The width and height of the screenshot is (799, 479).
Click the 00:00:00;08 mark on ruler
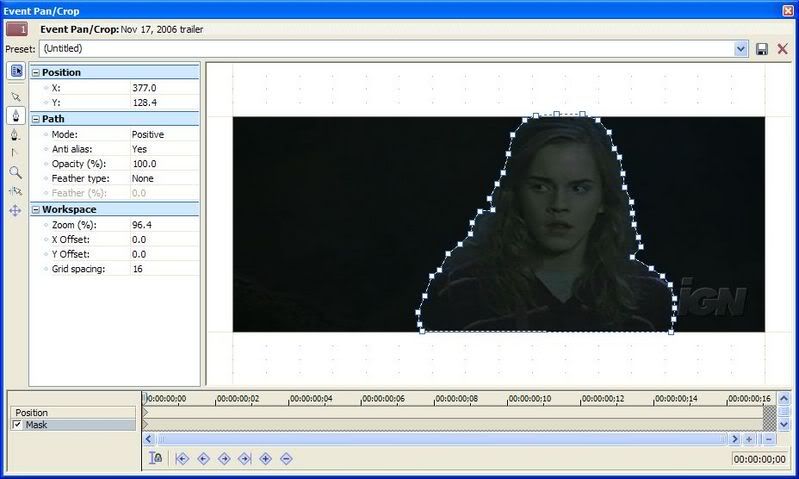pyautogui.click(x=457, y=398)
